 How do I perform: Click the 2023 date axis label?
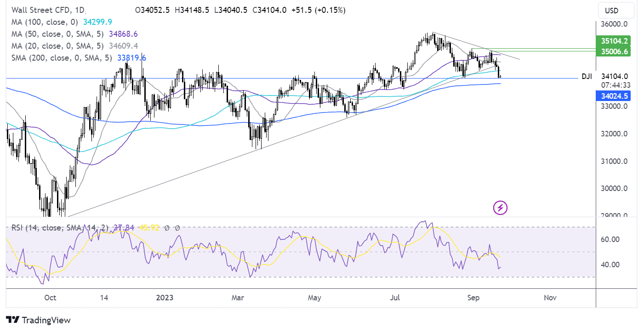click(x=164, y=298)
